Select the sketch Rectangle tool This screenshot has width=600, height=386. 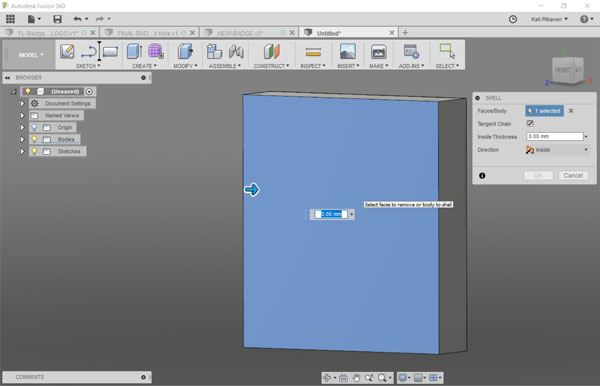[x=110, y=52]
